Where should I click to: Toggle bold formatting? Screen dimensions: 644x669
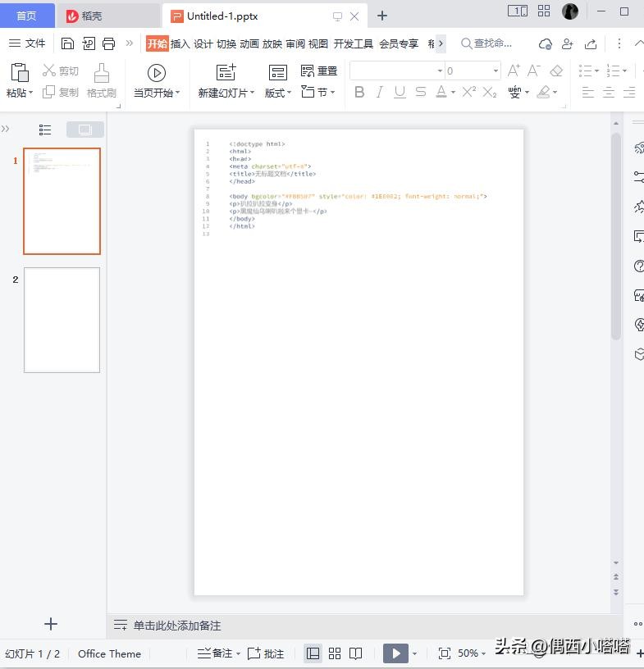click(359, 92)
